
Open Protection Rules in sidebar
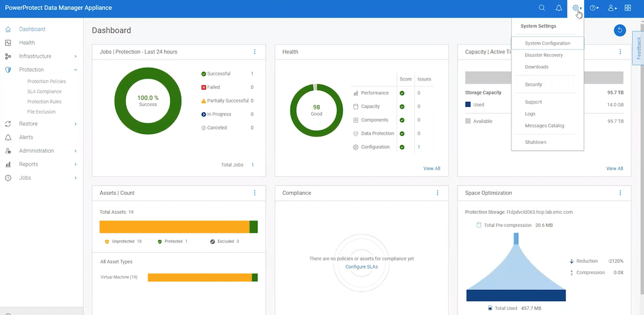45,101
